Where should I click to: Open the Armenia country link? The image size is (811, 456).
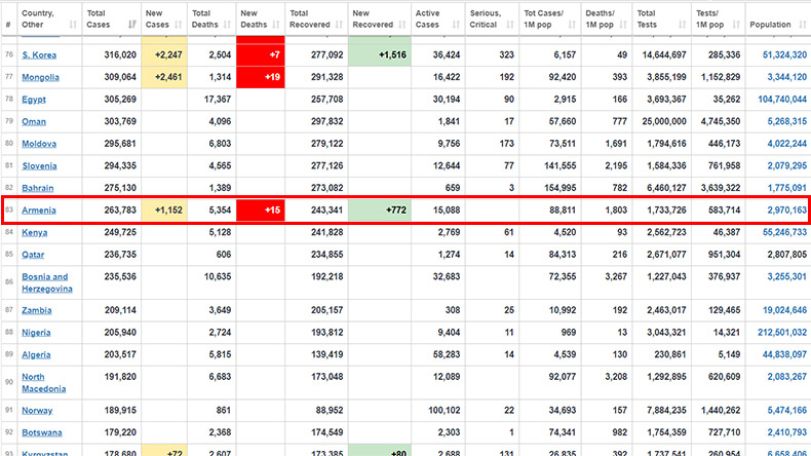(39, 210)
